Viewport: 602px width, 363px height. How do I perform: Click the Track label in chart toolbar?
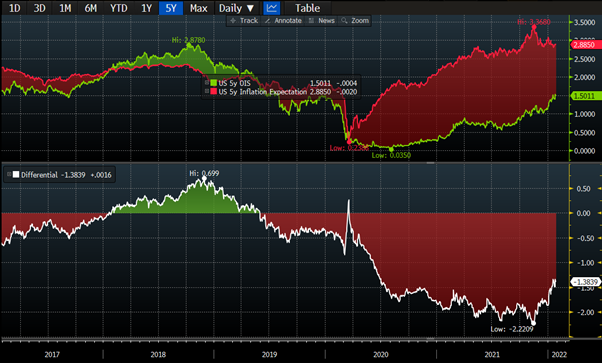point(249,20)
